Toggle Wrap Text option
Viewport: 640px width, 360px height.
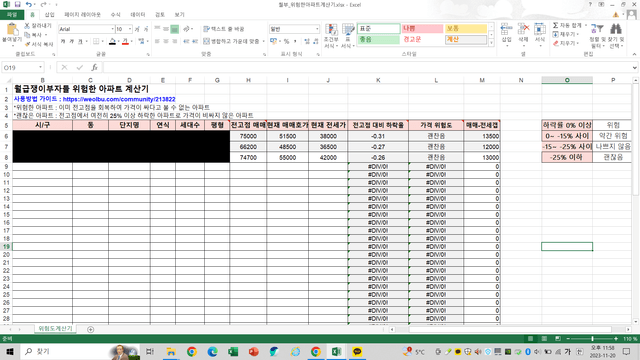224,29
